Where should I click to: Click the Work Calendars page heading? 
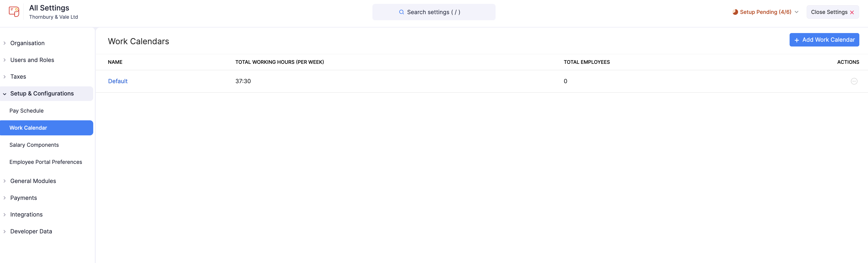[139, 41]
